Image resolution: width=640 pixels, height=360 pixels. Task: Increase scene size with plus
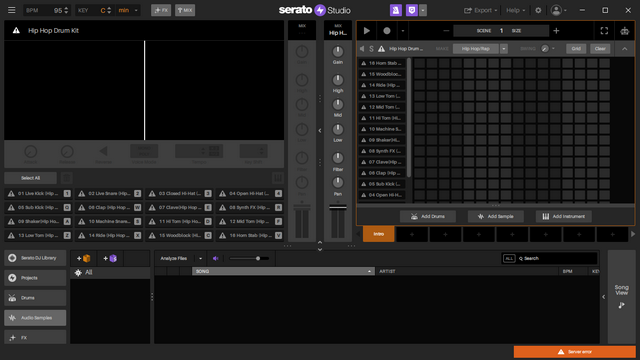[556, 31]
